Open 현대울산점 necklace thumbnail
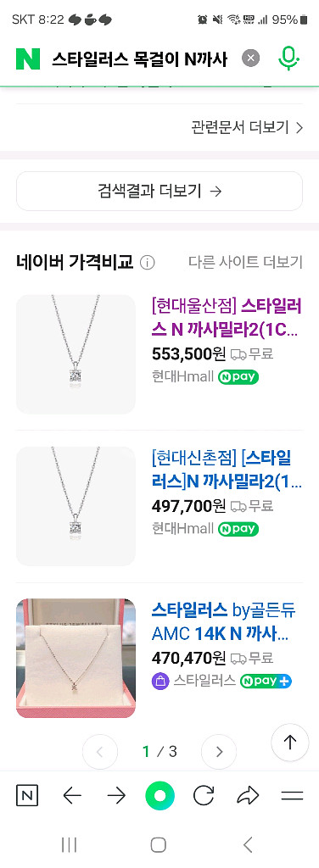This screenshot has height=868, width=319. point(76,354)
